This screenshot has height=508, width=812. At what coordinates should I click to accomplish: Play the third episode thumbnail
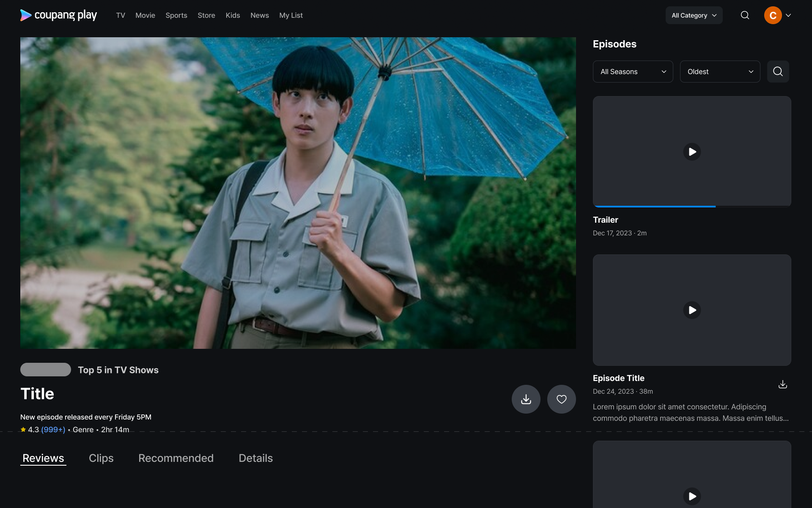tap(692, 496)
